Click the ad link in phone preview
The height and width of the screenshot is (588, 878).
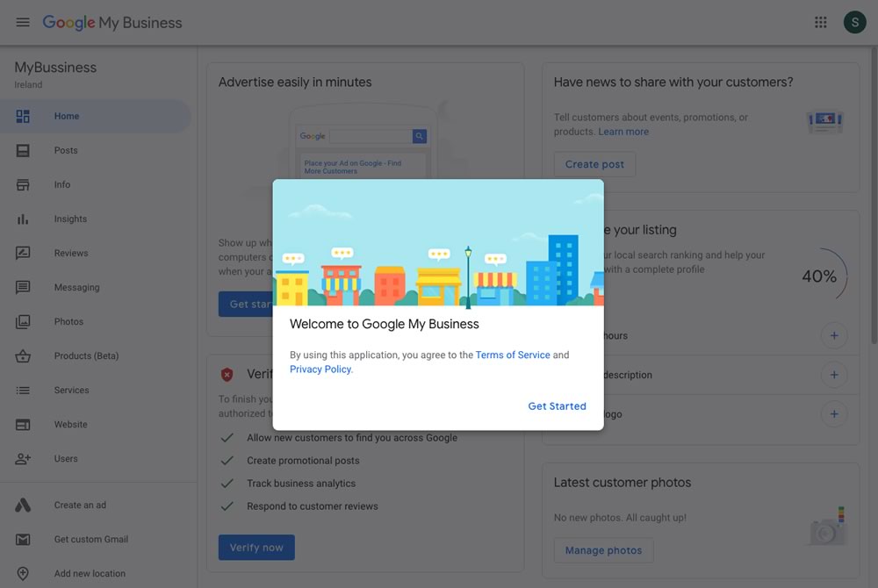353,167
